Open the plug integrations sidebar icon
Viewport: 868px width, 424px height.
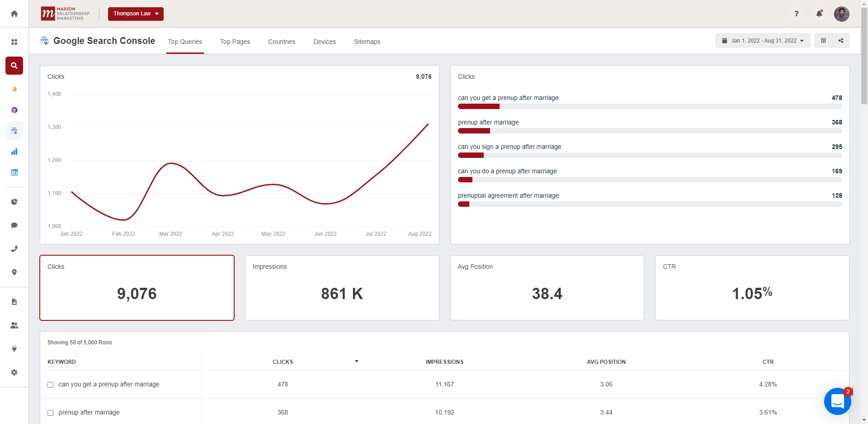(x=14, y=349)
